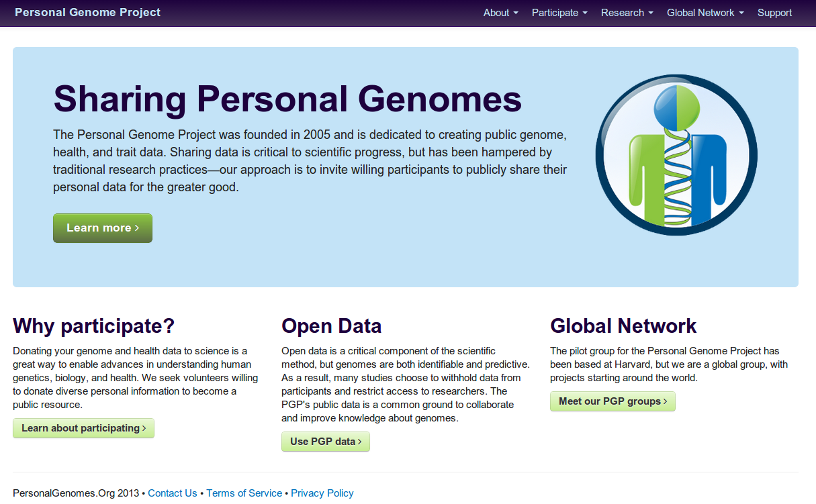Click the Personal Genome Project brand in navbar
The image size is (816, 504).
tap(87, 13)
